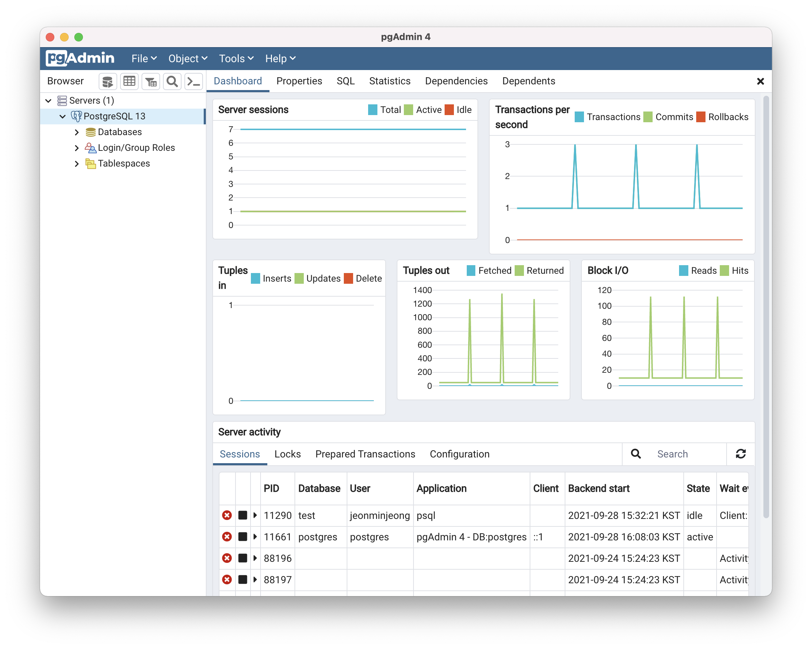
Task: Close the dashboard panel with X
Action: (x=760, y=81)
